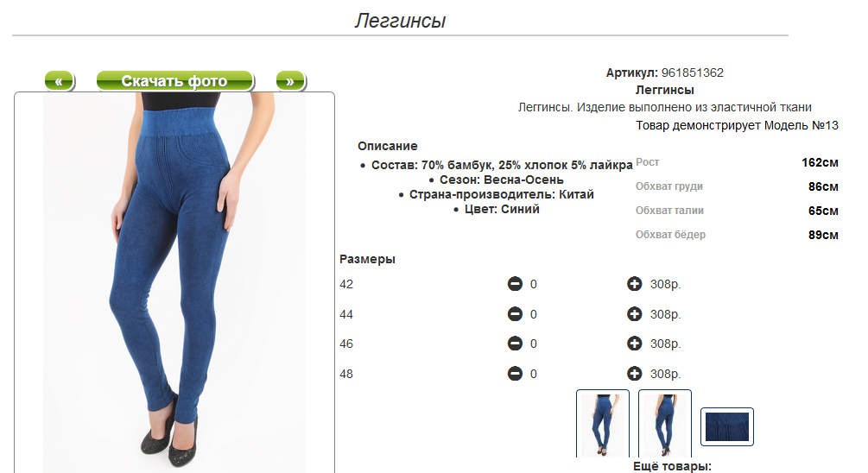Decrease quantity for size 48
This screenshot has height=473, width=868.
click(x=515, y=374)
